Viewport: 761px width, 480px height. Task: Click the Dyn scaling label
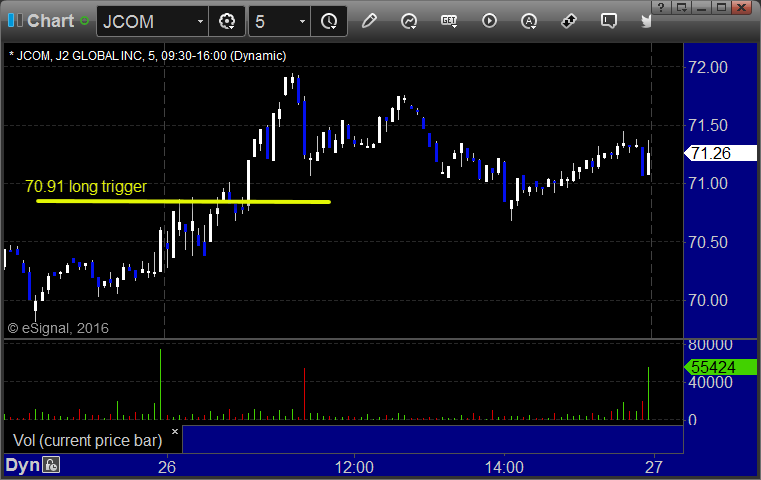[x=22, y=465]
